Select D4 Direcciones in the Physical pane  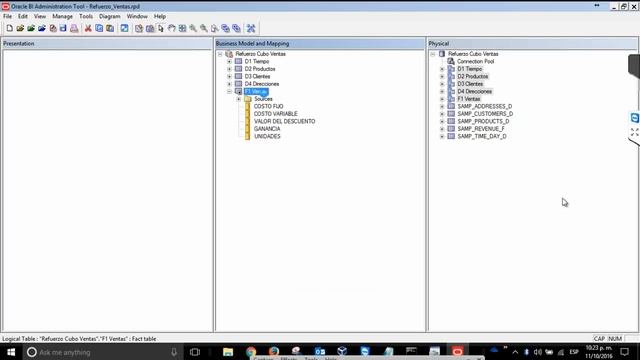pyautogui.click(x=474, y=91)
